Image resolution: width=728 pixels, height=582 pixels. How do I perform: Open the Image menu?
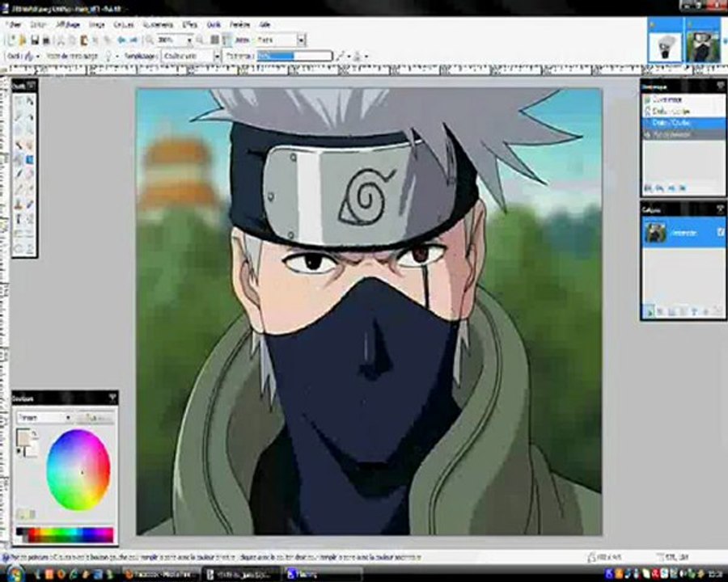pos(96,24)
